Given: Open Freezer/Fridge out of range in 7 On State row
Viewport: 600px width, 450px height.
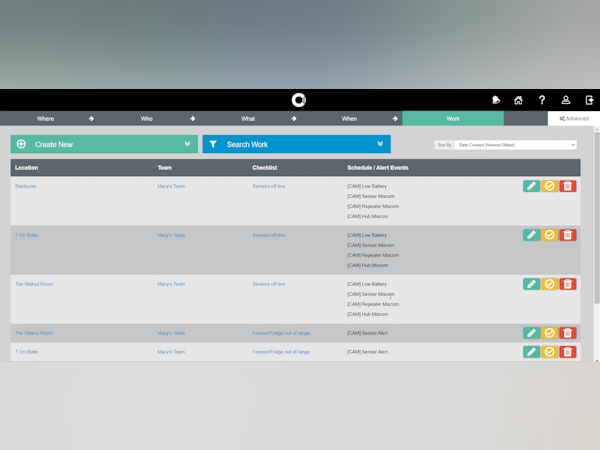Looking at the screenshot, I should coord(281,352).
